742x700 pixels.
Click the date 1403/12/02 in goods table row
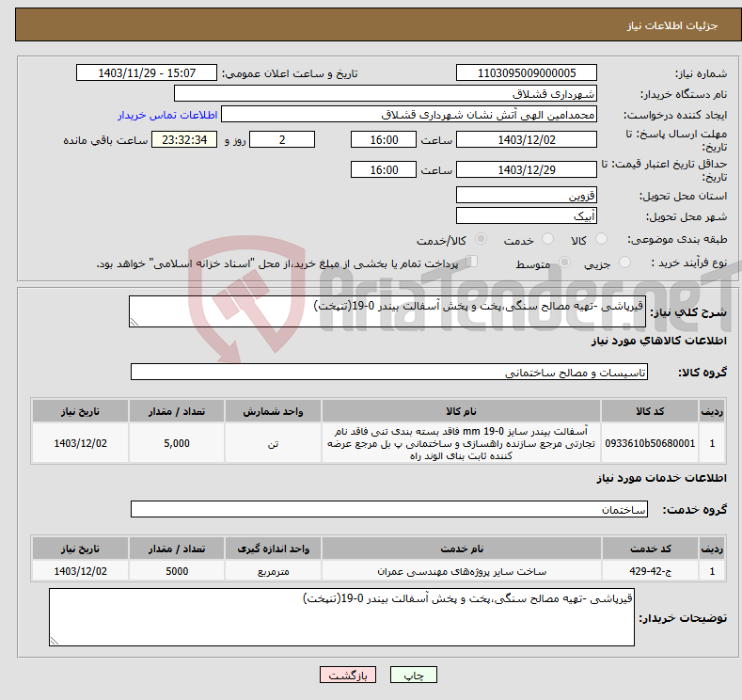pyautogui.click(x=81, y=443)
